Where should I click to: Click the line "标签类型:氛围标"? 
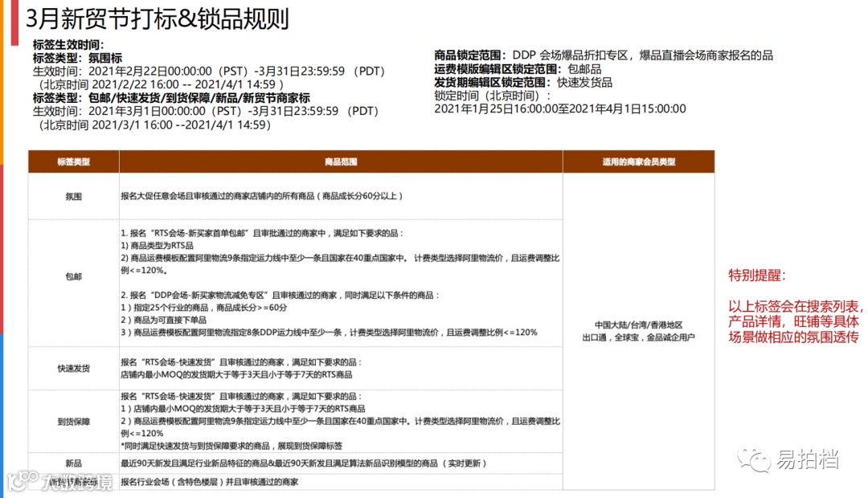(x=77, y=58)
